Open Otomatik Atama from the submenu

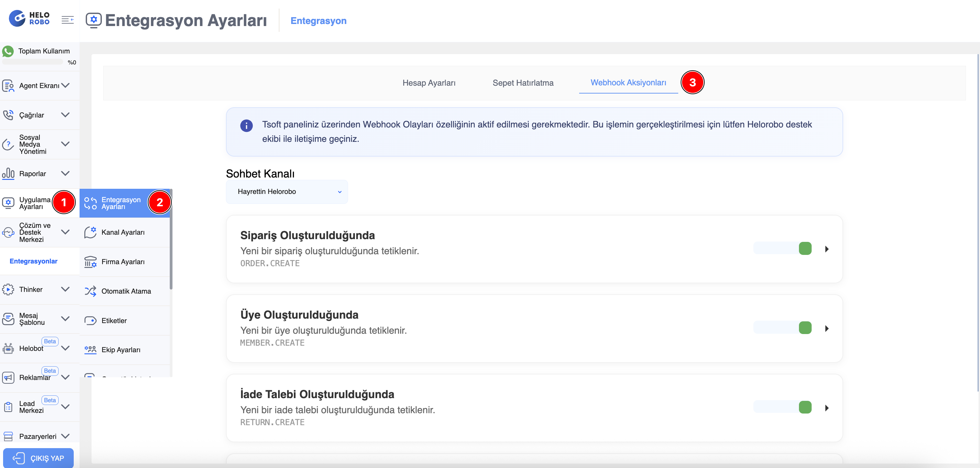pos(125,291)
